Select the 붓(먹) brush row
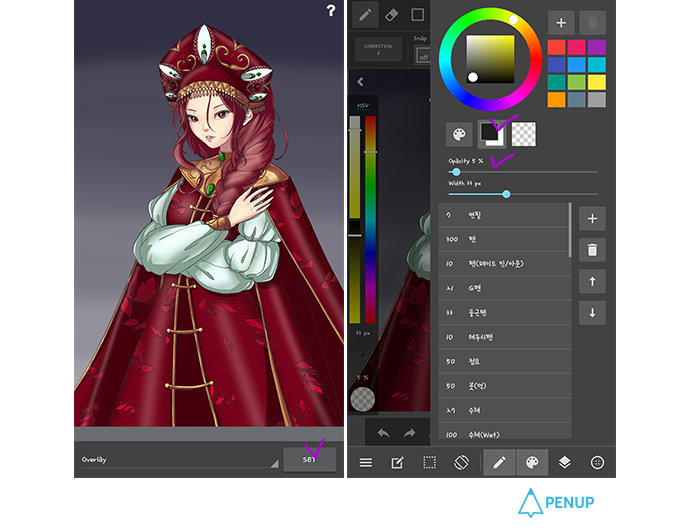The width and height of the screenshot is (690, 528). tap(505, 386)
